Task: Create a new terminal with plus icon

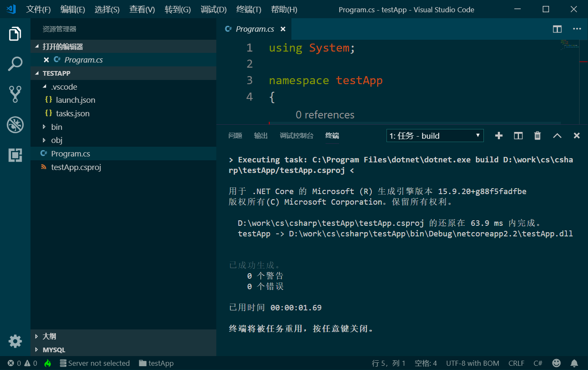Action: tap(499, 136)
